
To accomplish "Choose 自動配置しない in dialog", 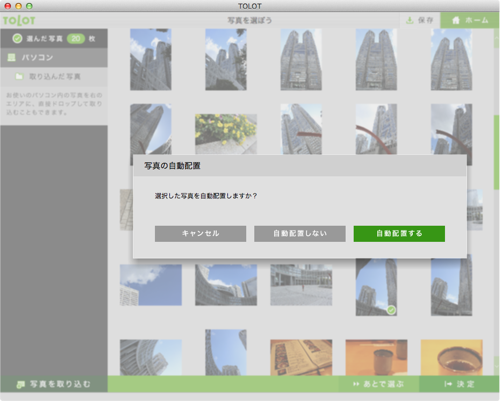I will click(300, 234).
